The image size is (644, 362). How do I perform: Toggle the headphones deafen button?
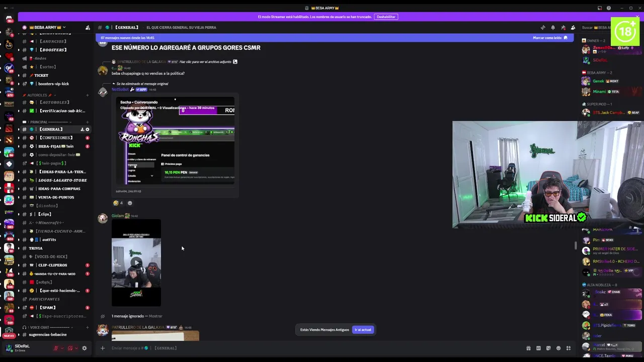(x=70, y=348)
